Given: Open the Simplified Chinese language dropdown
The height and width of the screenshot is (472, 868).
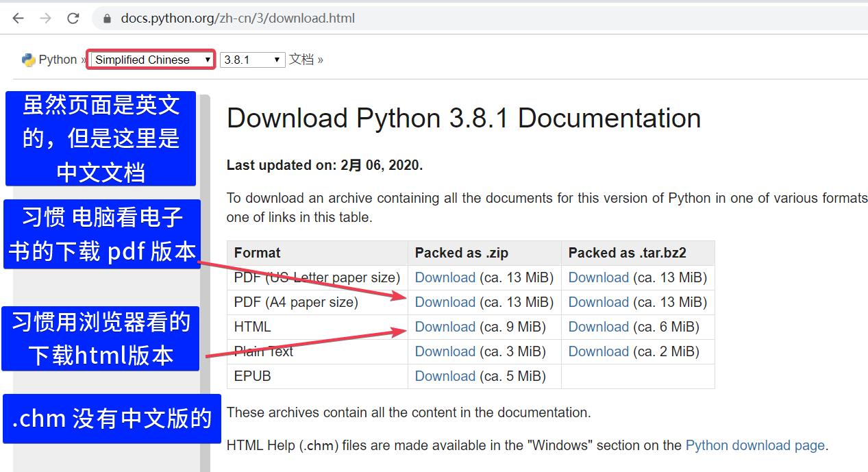Looking at the screenshot, I should coord(152,60).
